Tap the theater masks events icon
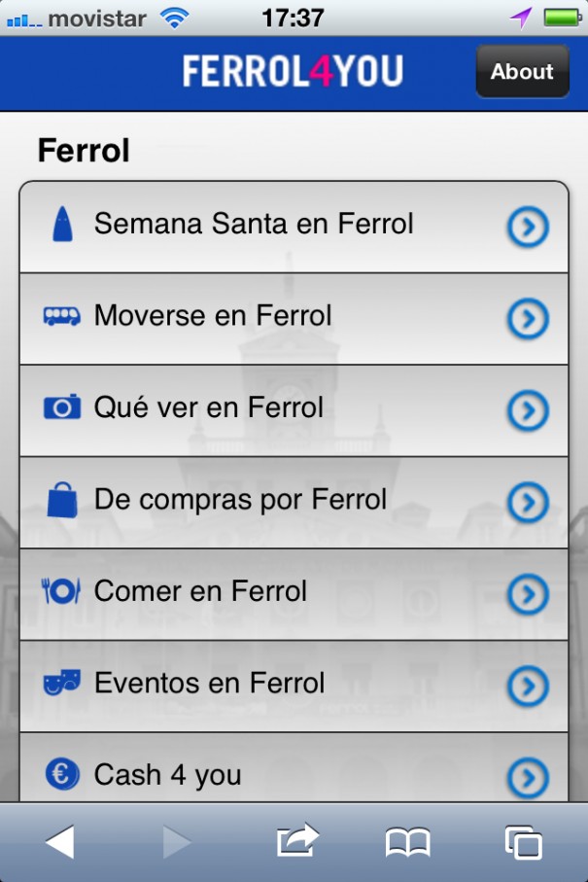The image size is (588, 882). [61, 683]
